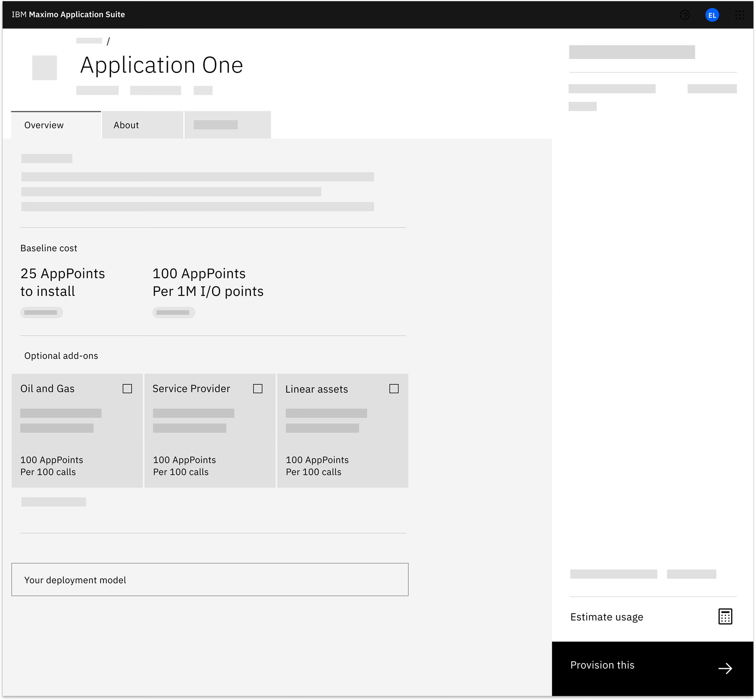
Task: Select the Overview tab
Action: click(44, 125)
